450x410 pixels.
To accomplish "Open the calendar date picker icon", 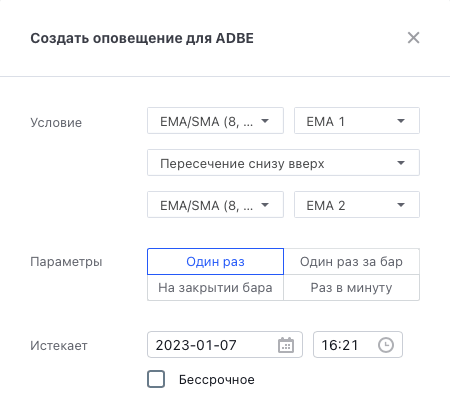I will point(286,345).
